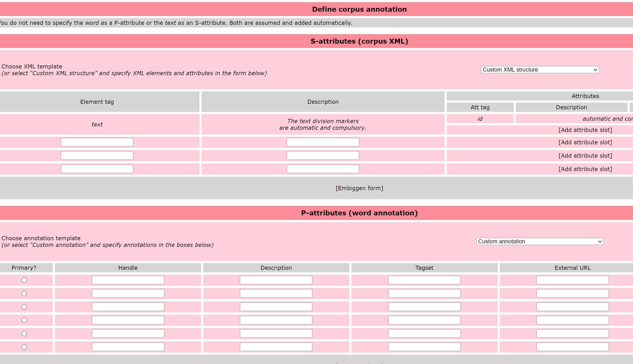Click the 'S-attributes (corpus XML)' heading
The height and width of the screenshot is (364, 633).
tap(359, 41)
